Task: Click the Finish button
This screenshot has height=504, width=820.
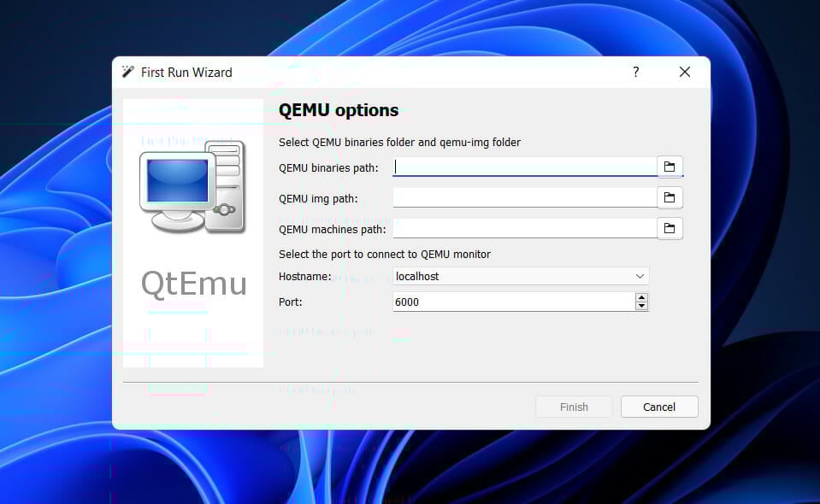Action: 573,407
